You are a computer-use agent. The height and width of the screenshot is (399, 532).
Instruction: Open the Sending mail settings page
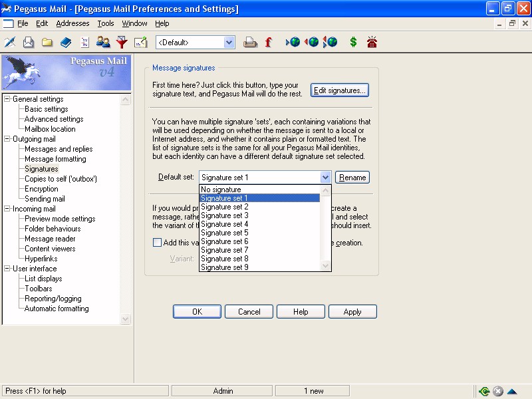(x=45, y=199)
